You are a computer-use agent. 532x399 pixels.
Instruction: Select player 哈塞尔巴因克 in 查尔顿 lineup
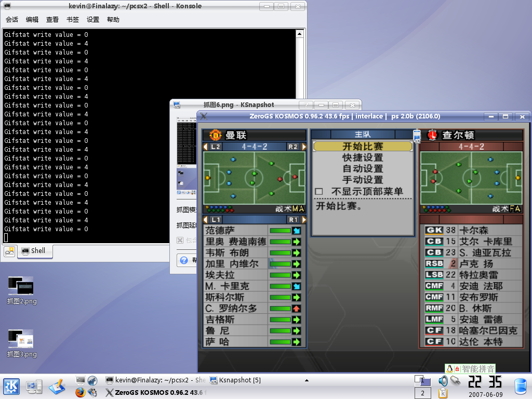[488, 330]
